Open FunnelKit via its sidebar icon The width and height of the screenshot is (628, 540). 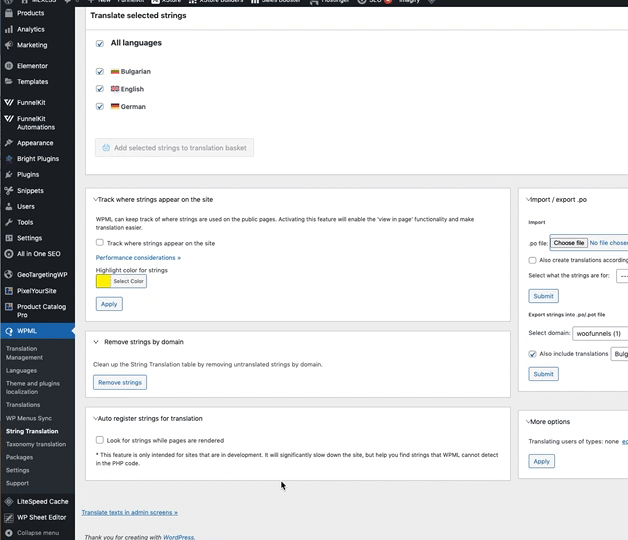9,102
